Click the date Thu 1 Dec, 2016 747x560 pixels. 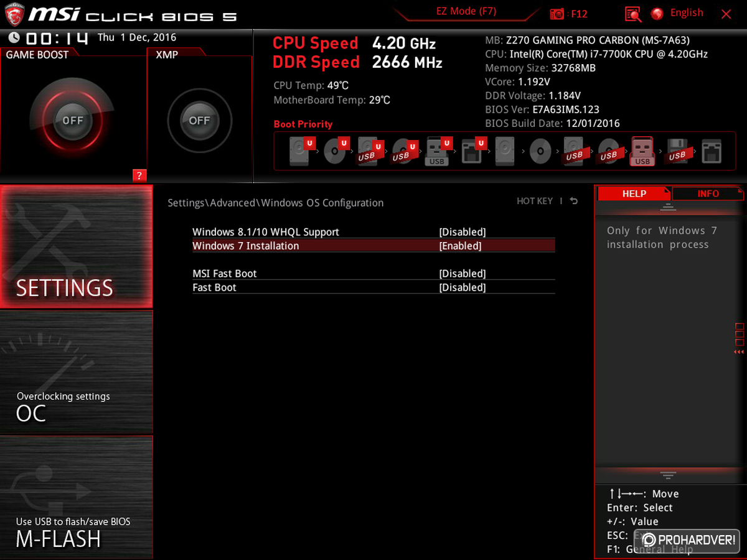click(137, 38)
